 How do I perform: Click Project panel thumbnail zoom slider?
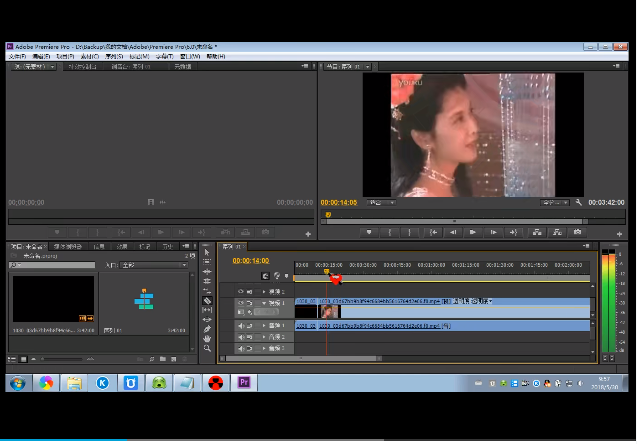[62, 359]
